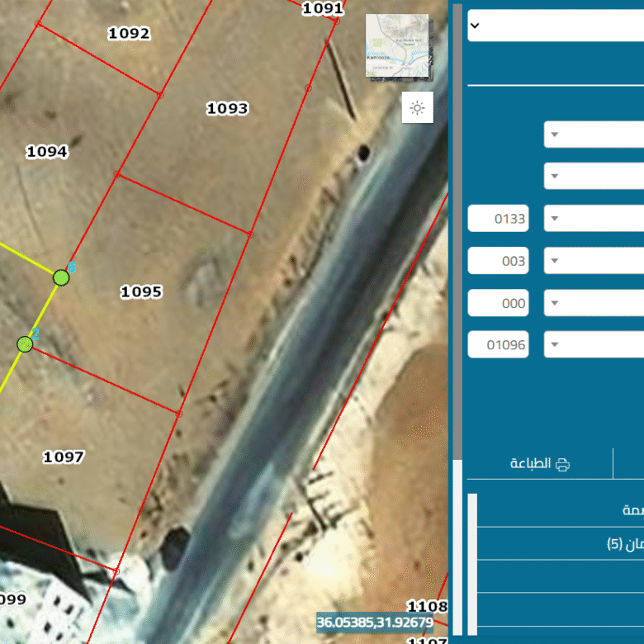This screenshot has width=644, height=644.
Task: Open the dropdown next to field 000
Action: (555, 303)
